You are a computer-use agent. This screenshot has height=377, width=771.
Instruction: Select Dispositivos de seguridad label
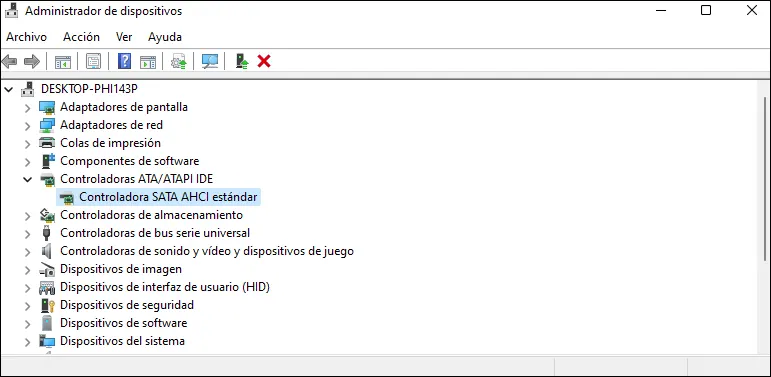[127, 305]
